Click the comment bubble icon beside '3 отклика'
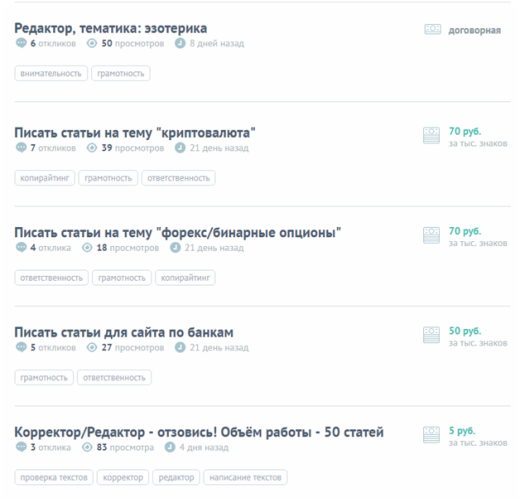This screenshot has width=520, height=503. pyautogui.click(x=21, y=447)
